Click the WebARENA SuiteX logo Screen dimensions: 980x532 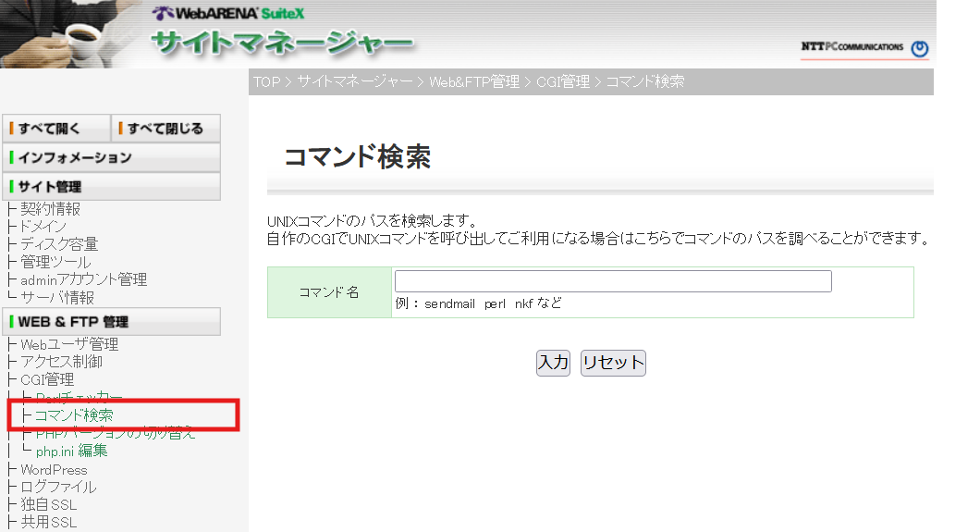228,14
